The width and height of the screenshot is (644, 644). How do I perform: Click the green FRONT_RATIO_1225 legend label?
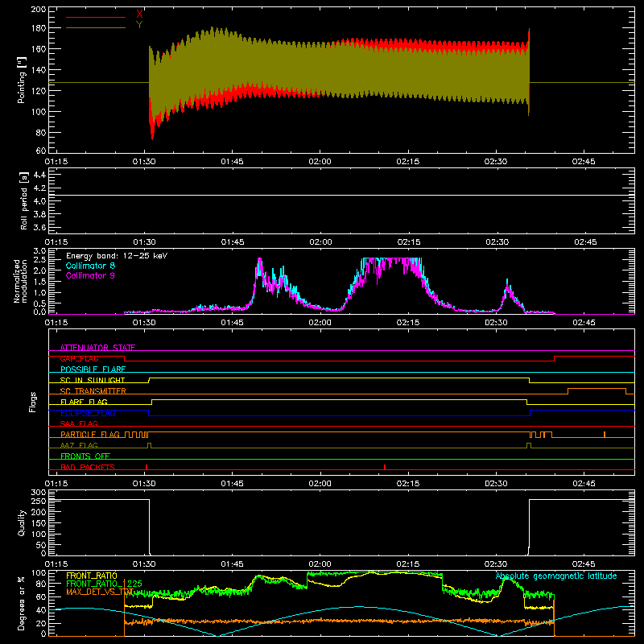coord(104,584)
